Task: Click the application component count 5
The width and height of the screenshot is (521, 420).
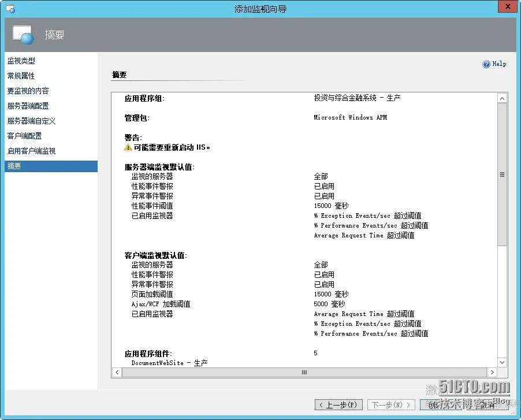Action: click(315, 353)
